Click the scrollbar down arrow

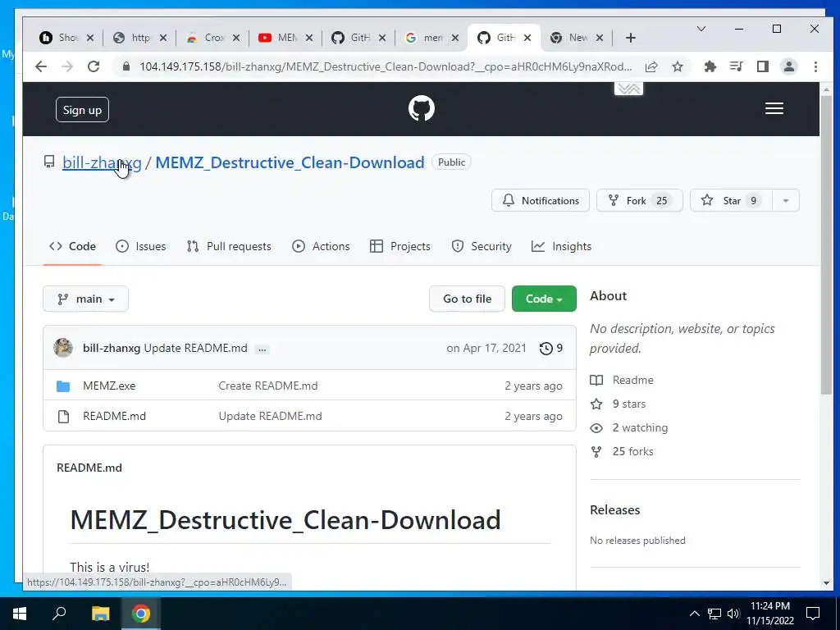(x=825, y=583)
